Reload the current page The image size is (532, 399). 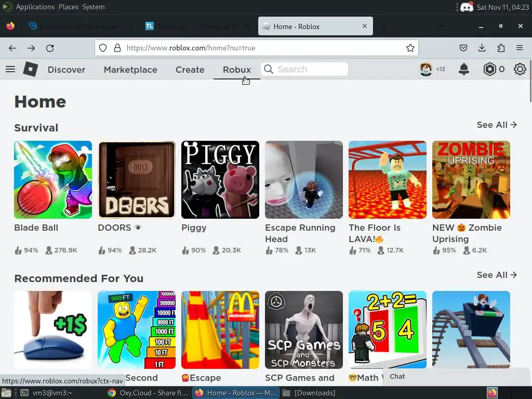(x=50, y=48)
